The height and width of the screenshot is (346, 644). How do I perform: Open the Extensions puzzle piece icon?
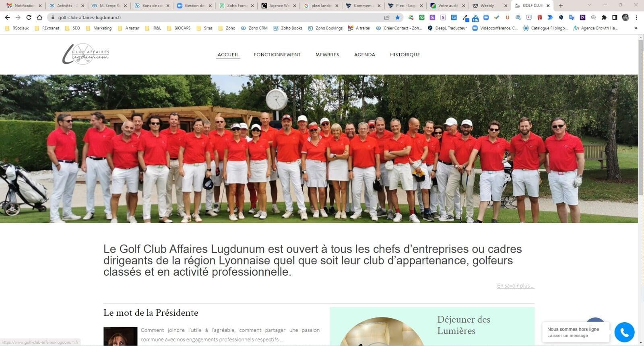tap(604, 17)
